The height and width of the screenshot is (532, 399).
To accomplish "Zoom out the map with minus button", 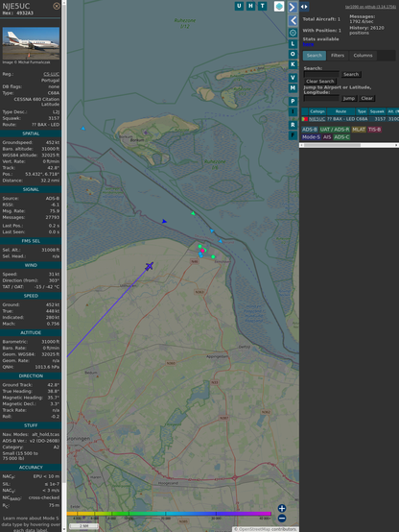I will coord(282,519).
